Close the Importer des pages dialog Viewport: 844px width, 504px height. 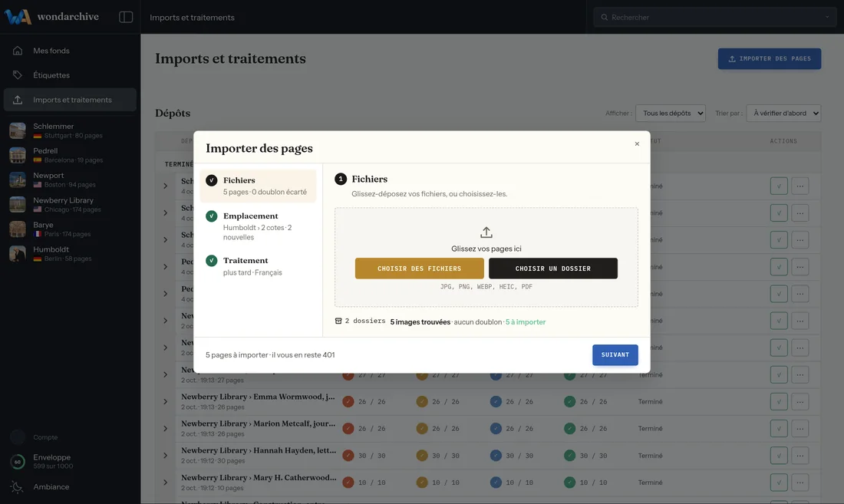tap(637, 143)
